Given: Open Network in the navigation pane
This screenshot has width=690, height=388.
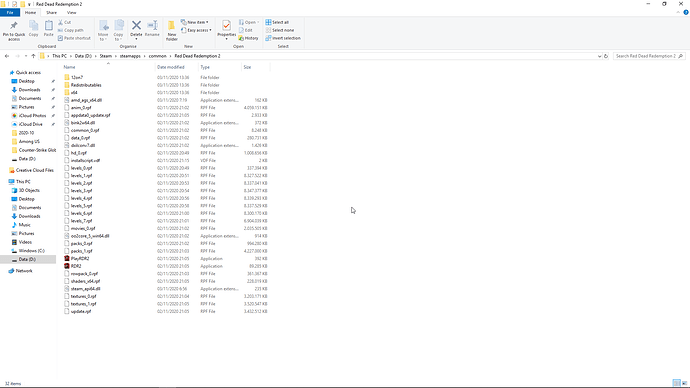Looking at the screenshot, I should [24, 271].
